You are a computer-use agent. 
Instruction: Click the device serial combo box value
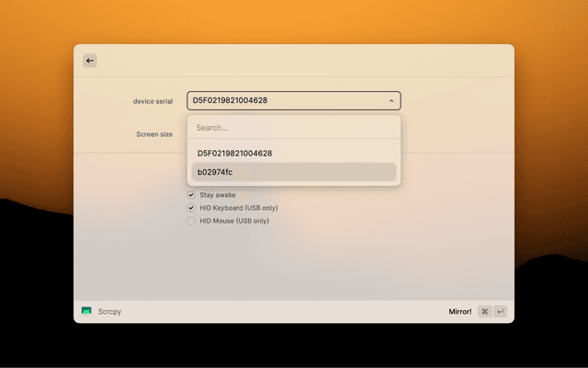pos(276,101)
